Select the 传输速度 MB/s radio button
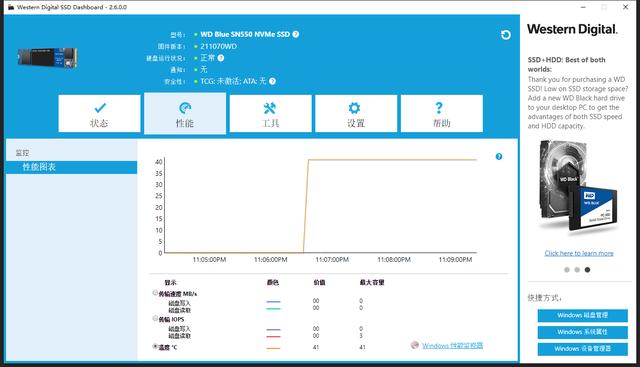This screenshot has height=367, width=640. pyautogui.click(x=155, y=293)
